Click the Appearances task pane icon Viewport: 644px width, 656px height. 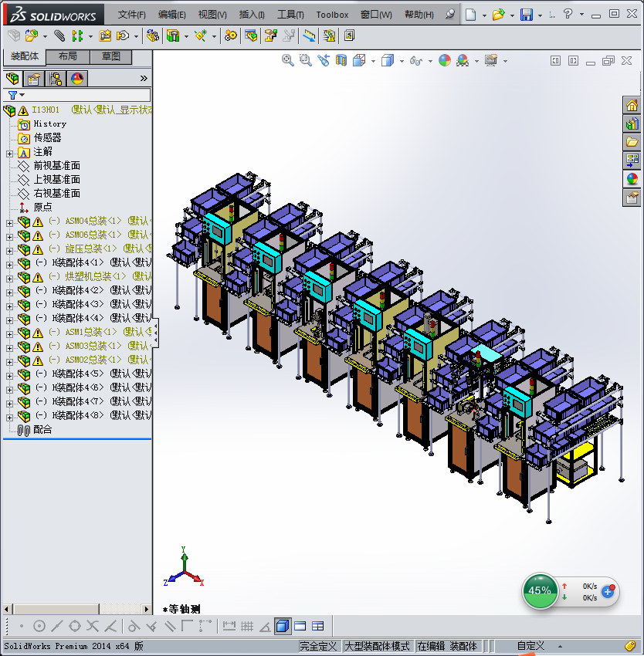point(632,178)
